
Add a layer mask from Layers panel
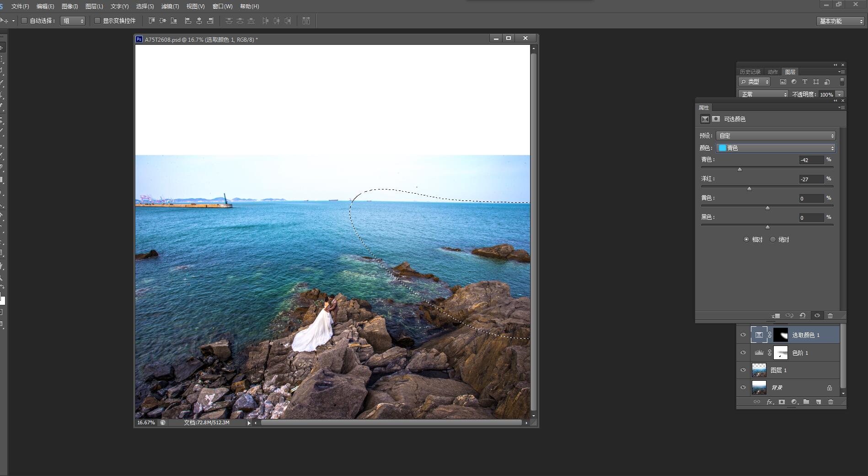click(782, 402)
